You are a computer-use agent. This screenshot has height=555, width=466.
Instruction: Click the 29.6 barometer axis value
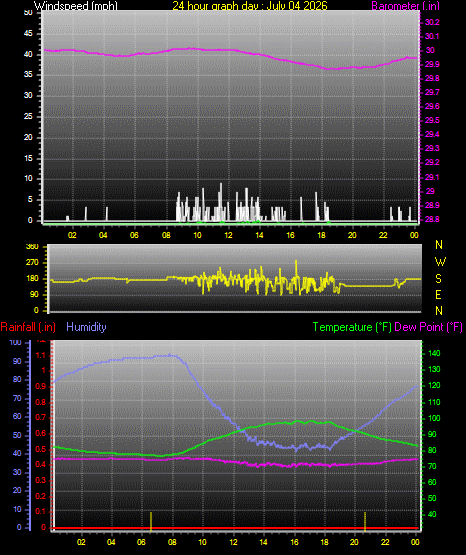coord(432,107)
